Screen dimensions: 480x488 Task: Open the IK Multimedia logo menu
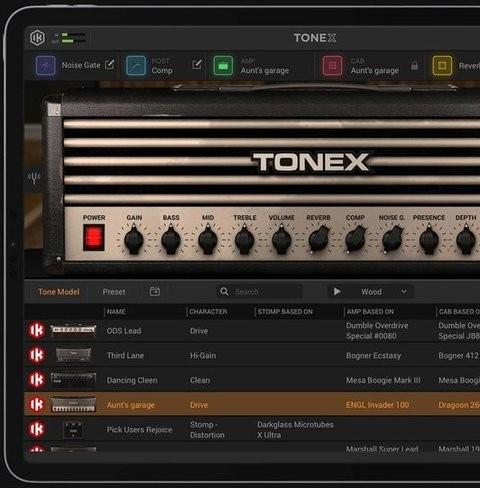(37, 38)
